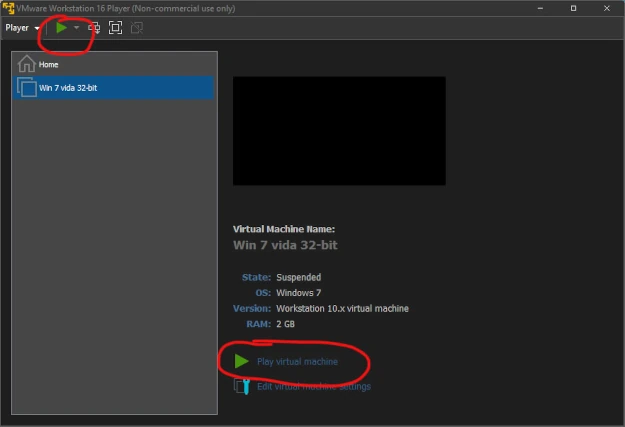Click the VM icon next to Win 7 vida
The height and width of the screenshot is (427, 625).
[27, 88]
